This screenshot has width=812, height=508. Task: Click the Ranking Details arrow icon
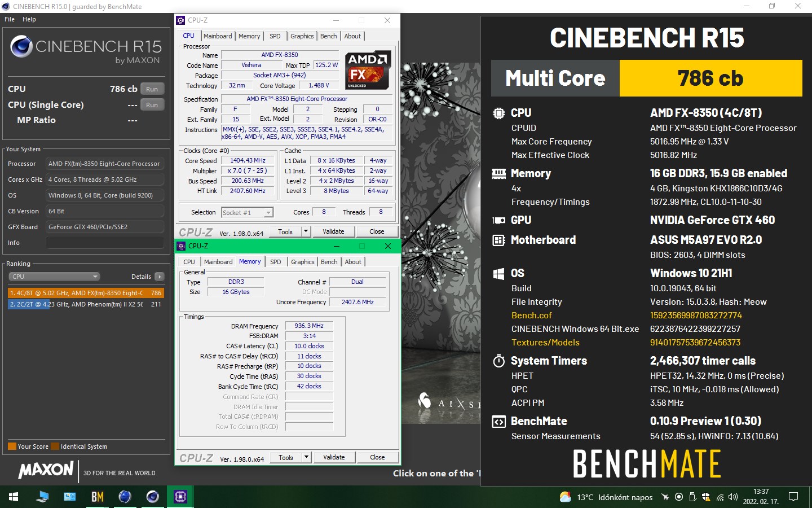(160, 277)
